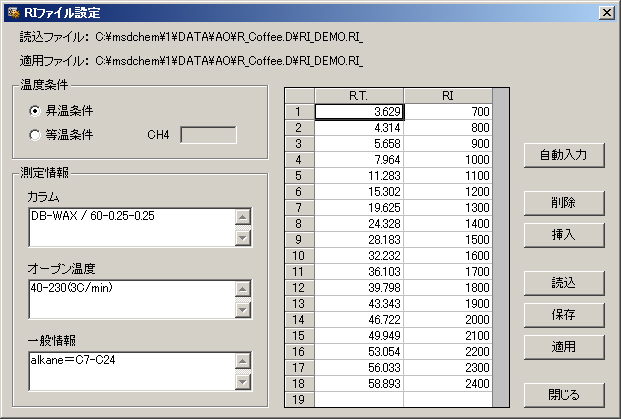The image size is (621, 419).
Task: Click the オーブン温度 text box
Action: tap(132, 299)
